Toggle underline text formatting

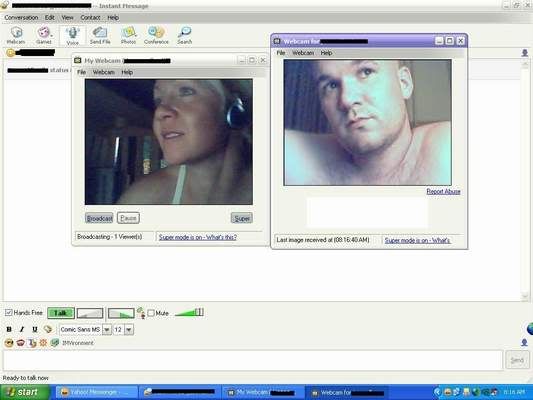click(x=35, y=329)
